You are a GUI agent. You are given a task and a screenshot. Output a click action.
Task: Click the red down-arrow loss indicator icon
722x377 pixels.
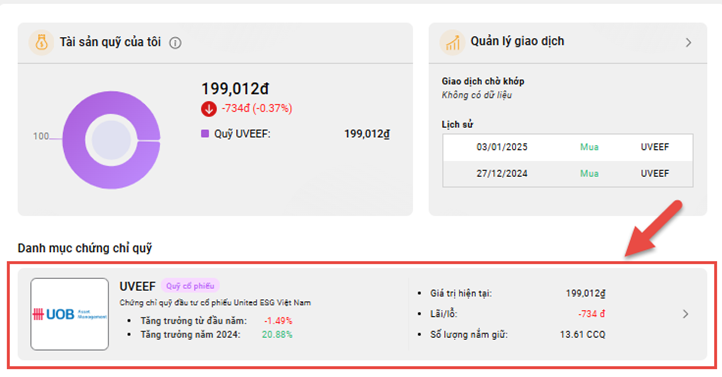pos(209,109)
